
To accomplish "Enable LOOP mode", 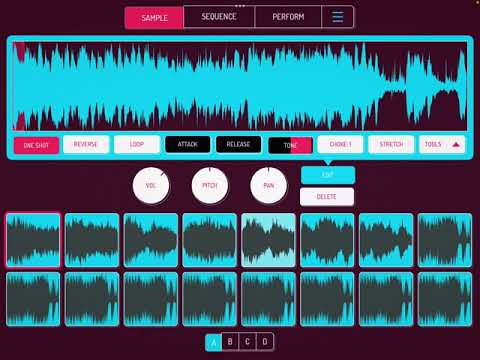I will coord(137,144).
